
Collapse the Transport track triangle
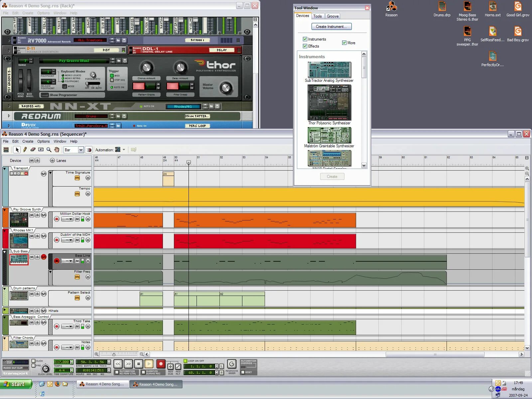click(x=5, y=169)
